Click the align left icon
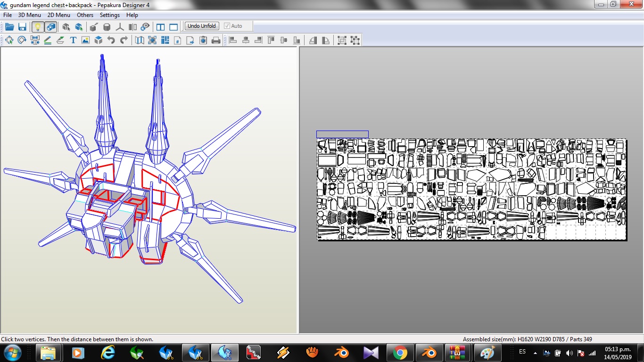The height and width of the screenshot is (362, 644). click(x=233, y=40)
